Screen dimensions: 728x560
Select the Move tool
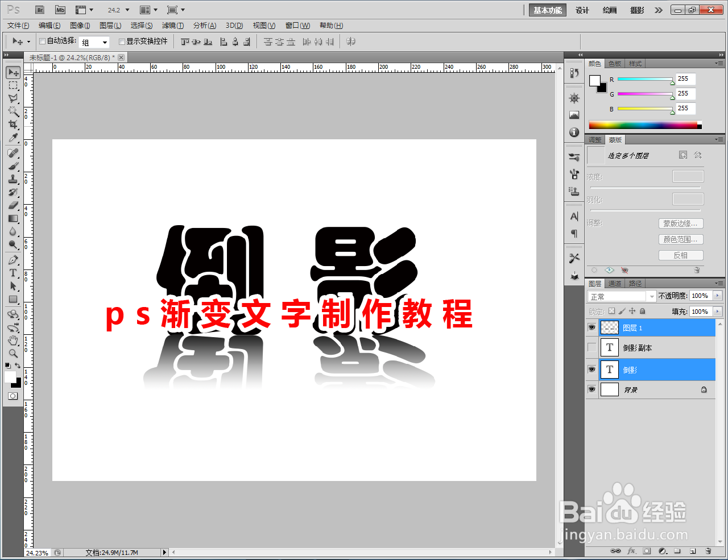(13, 72)
